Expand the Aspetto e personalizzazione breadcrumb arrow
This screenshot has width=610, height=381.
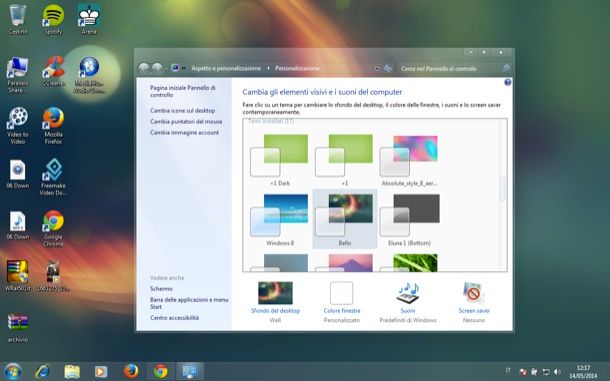click(268, 68)
